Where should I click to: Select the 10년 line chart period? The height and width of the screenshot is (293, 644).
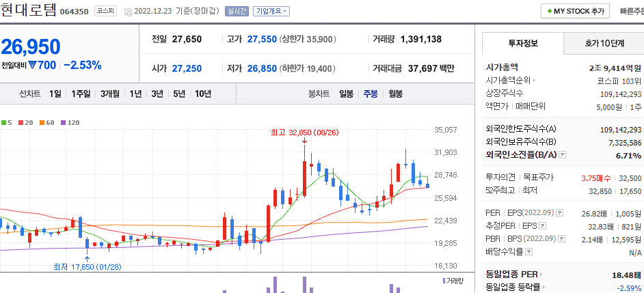(x=203, y=94)
